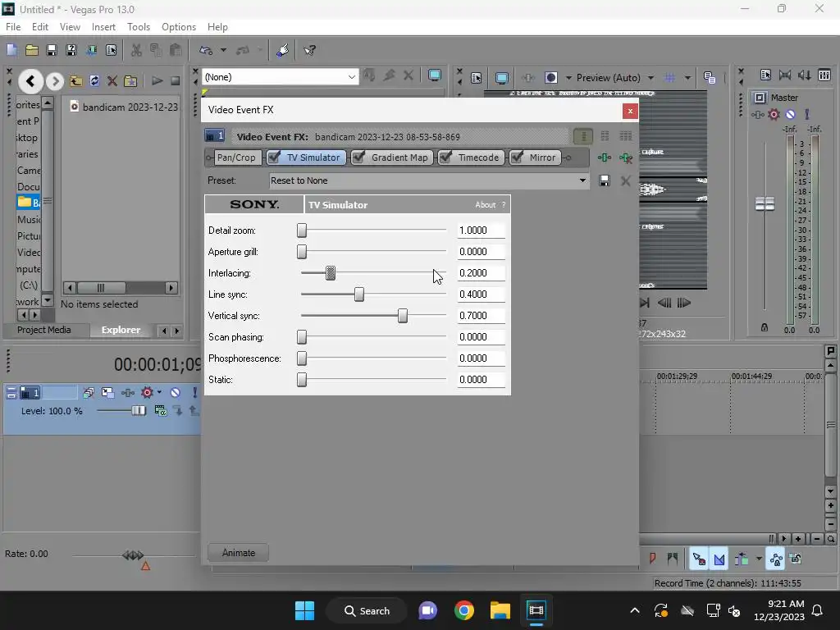
Task: Refresh the Explorer file list
Action: click(94, 81)
